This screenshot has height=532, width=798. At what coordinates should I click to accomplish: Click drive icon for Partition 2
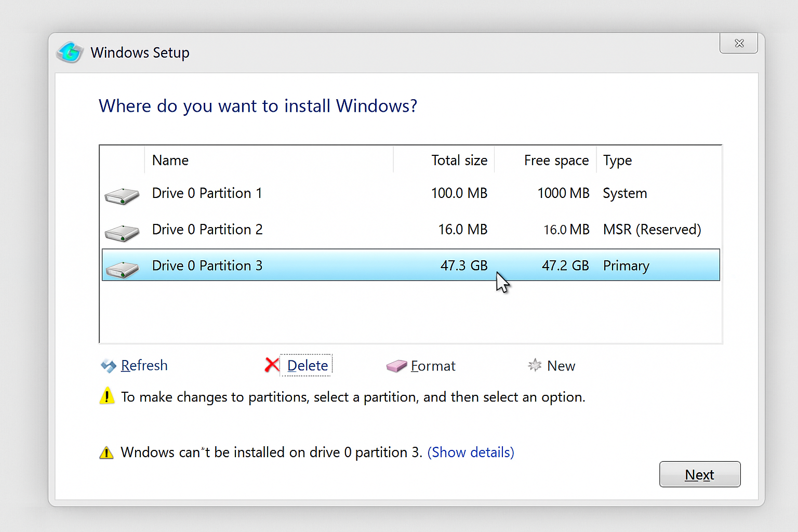(122, 233)
